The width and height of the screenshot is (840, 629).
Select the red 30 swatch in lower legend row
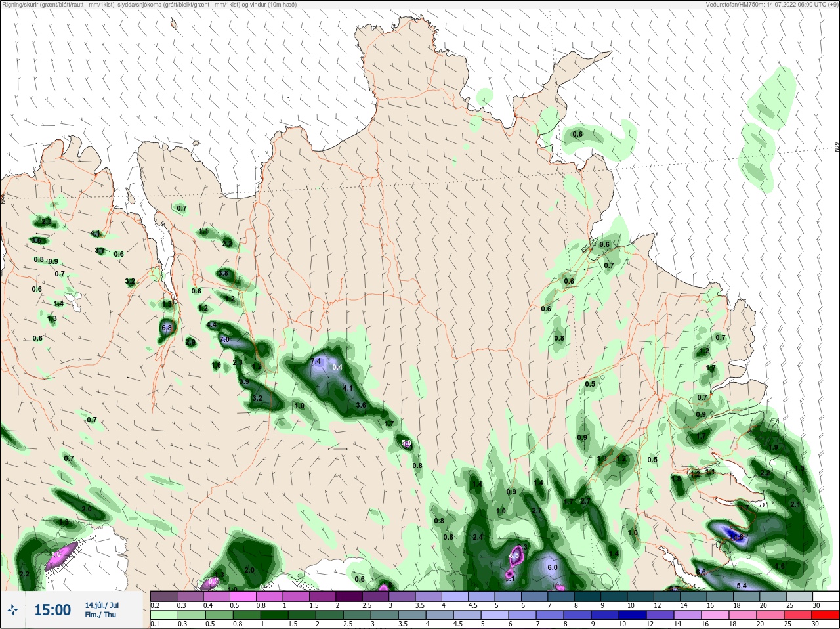point(826,615)
